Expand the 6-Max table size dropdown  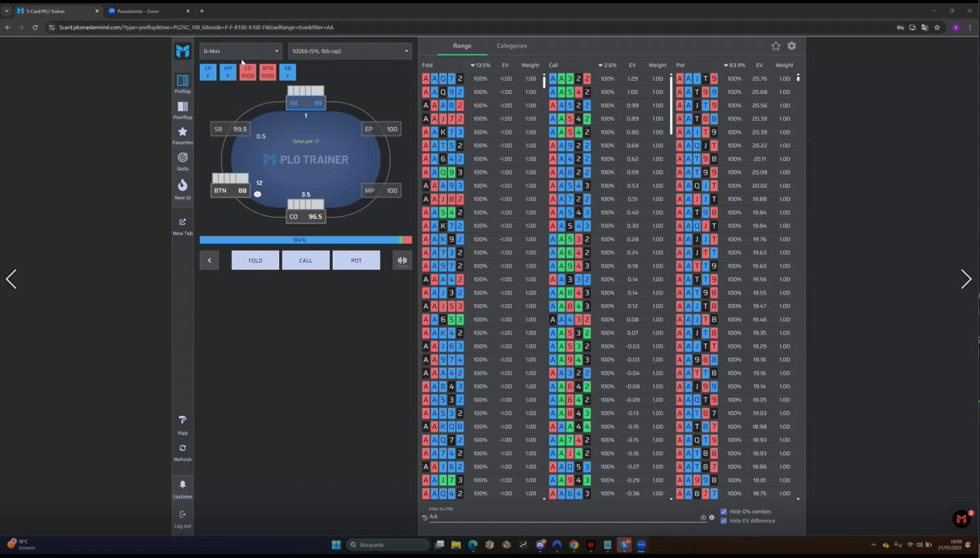tap(241, 51)
